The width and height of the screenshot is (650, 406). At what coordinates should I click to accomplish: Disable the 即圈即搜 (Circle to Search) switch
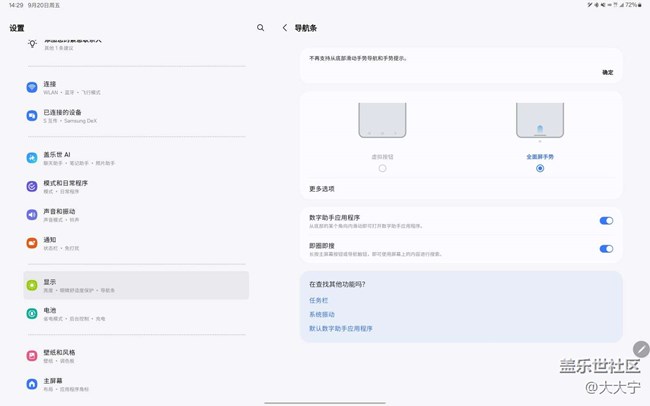pos(606,249)
